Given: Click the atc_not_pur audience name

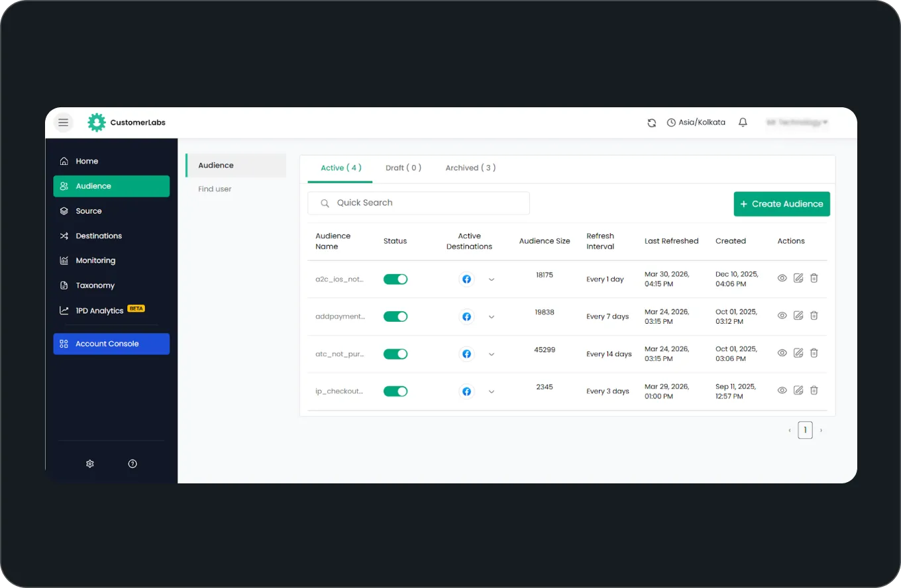Looking at the screenshot, I should (x=340, y=354).
